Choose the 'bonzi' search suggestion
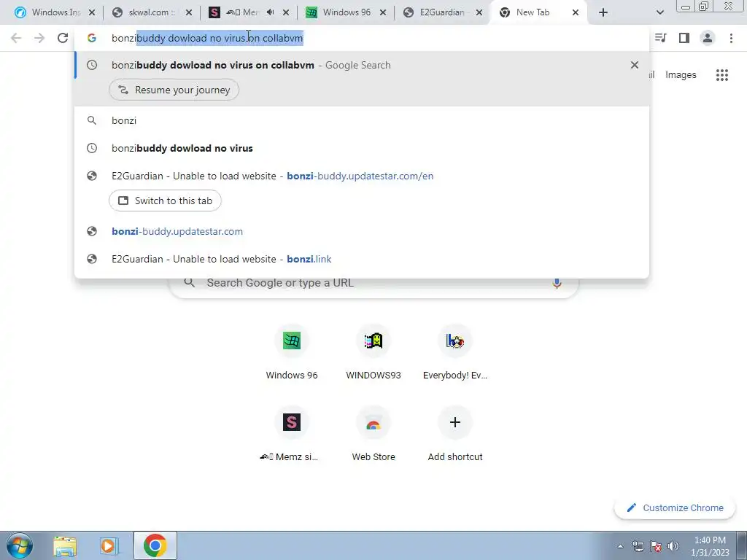 [362, 120]
